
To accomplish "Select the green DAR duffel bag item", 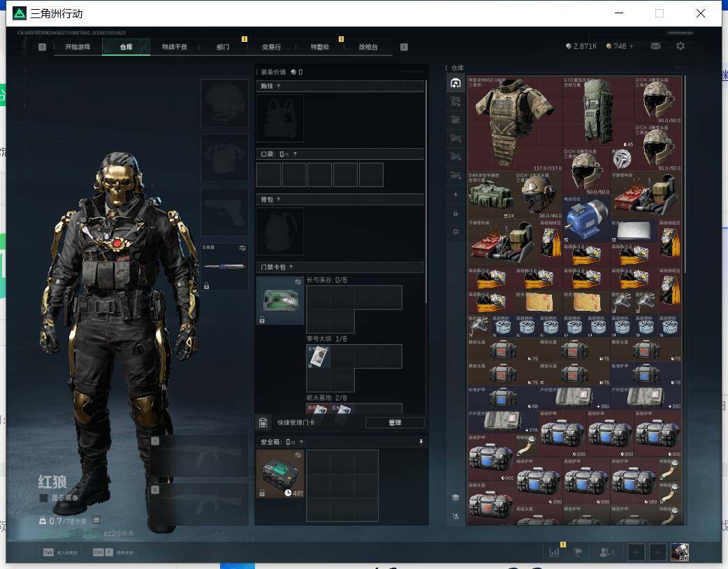I will (491, 195).
